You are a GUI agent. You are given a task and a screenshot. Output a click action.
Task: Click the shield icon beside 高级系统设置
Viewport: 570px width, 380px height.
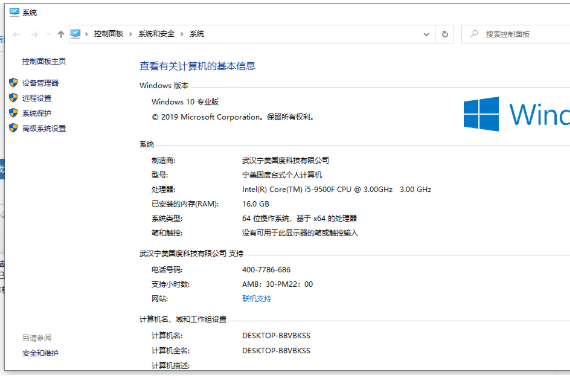pyautogui.click(x=13, y=128)
